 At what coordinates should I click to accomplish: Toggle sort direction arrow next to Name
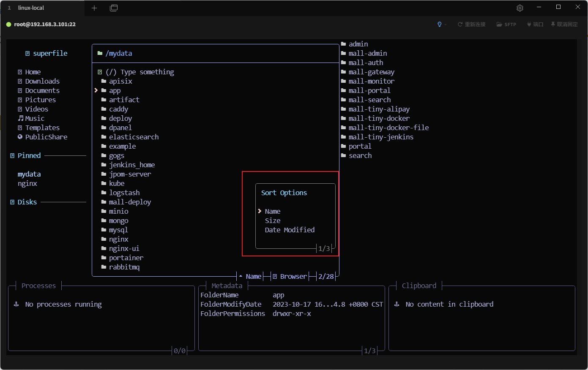(x=241, y=276)
